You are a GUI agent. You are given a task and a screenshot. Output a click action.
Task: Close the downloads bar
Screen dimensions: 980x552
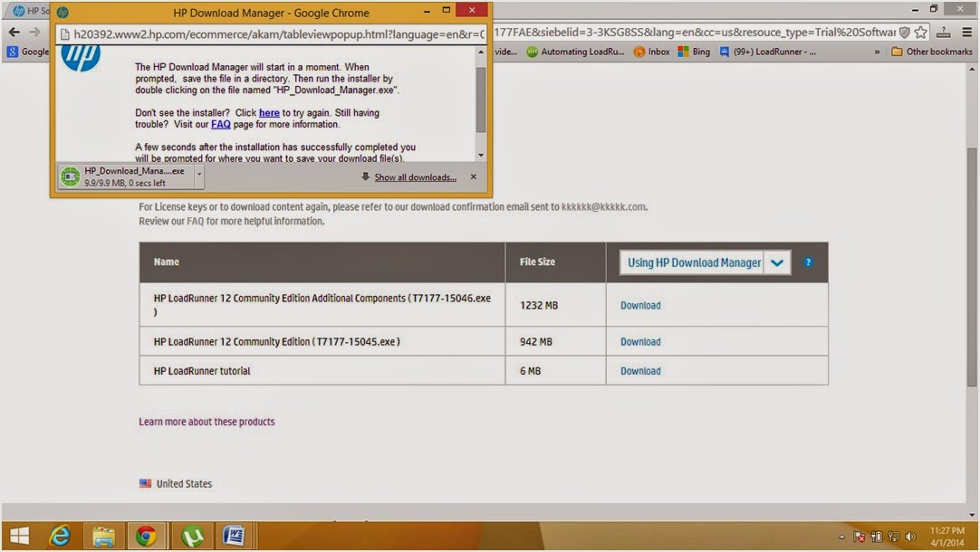tap(473, 176)
